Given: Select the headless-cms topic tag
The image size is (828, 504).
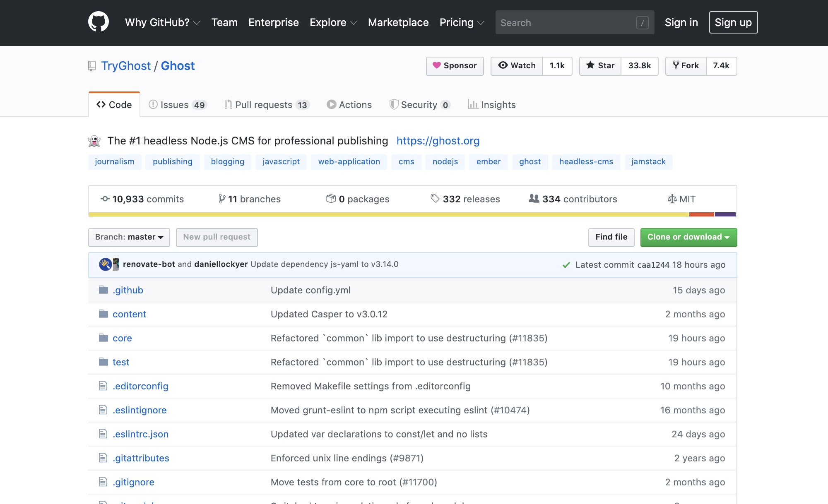Looking at the screenshot, I should [x=586, y=162].
